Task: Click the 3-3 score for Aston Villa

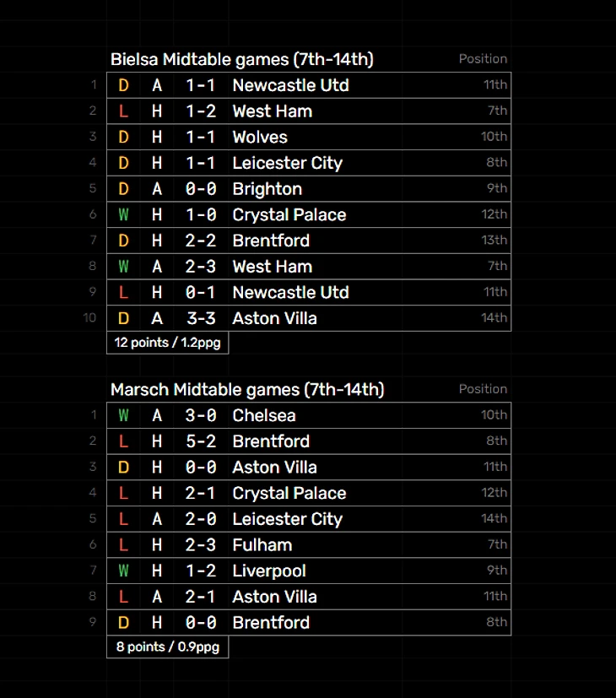Action: coord(200,318)
